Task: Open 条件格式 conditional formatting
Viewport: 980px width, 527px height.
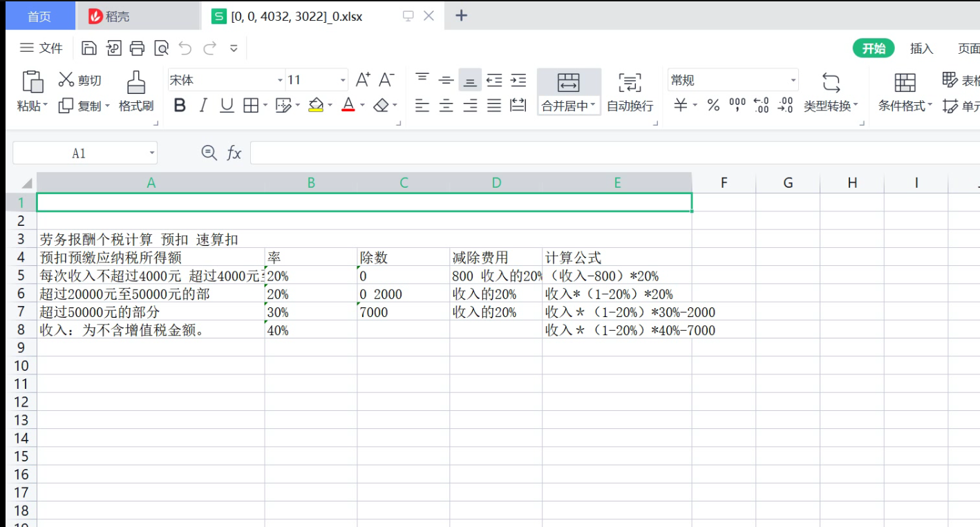Action: tap(905, 91)
